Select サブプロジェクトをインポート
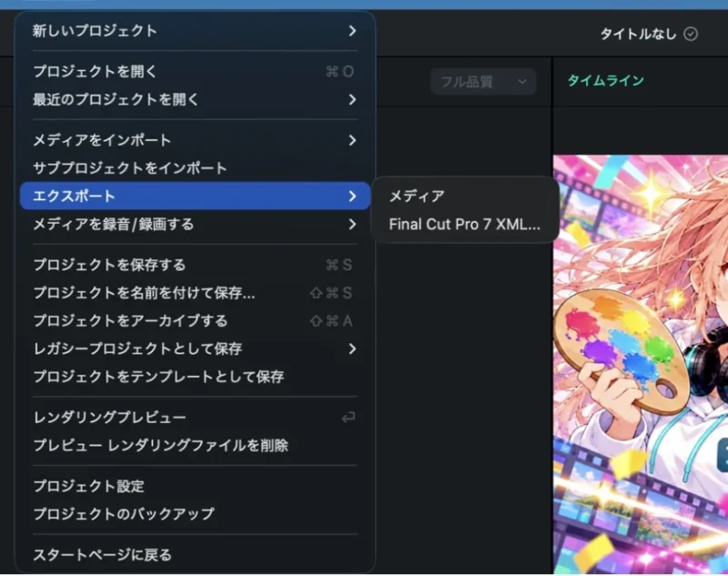728x576 pixels. point(195,168)
